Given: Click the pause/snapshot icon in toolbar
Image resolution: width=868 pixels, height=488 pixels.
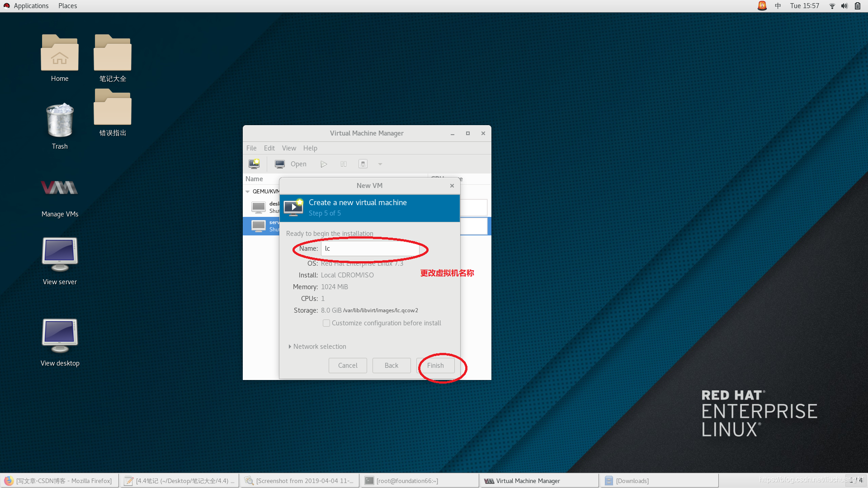Looking at the screenshot, I should point(344,164).
